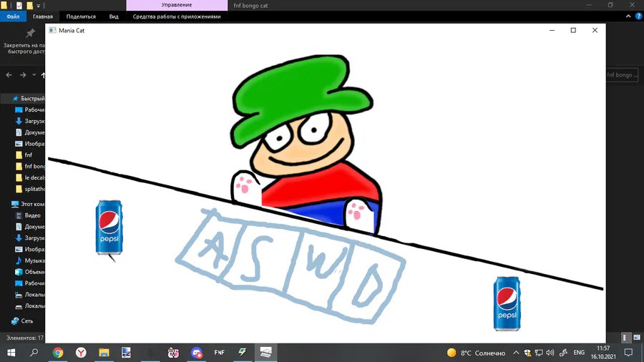
Task: Go forward with Explorer's right arrow
Action: coord(23,74)
